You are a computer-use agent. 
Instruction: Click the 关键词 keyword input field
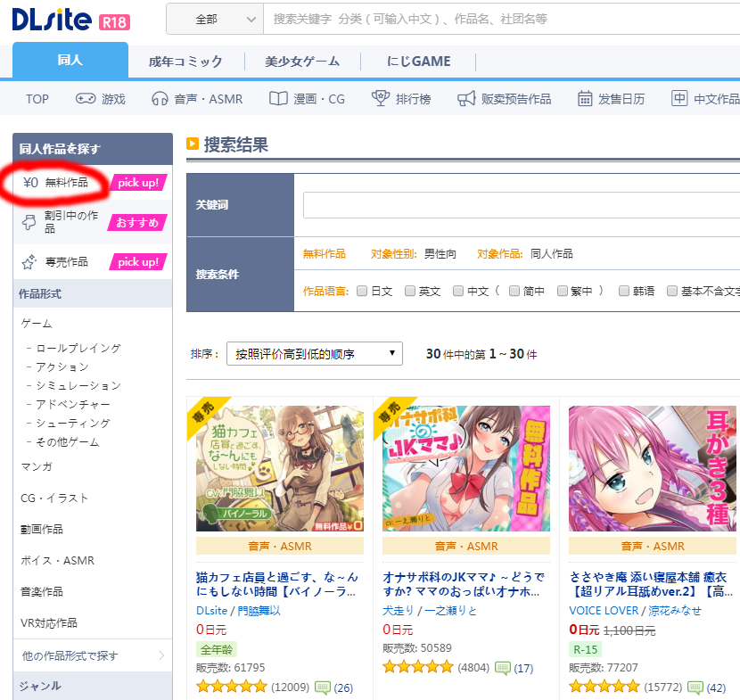click(x=522, y=205)
